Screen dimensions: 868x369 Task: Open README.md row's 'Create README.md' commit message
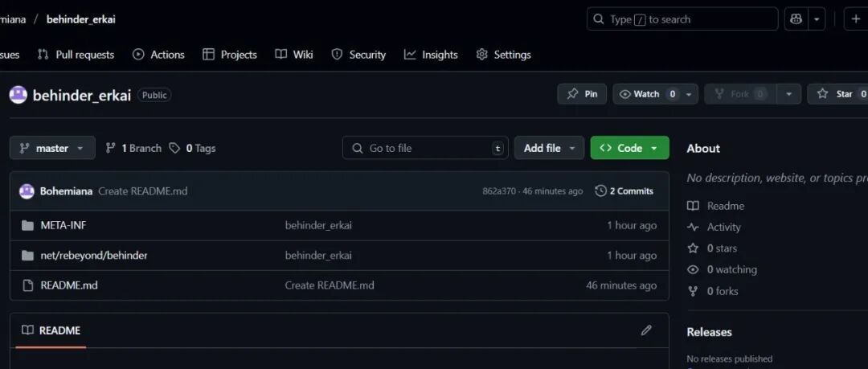(x=330, y=285)
